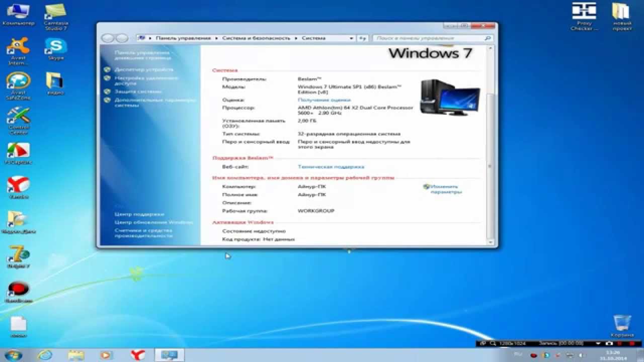Launch Skype from the desktop
The image size is (644, 362).
point(56,49)
